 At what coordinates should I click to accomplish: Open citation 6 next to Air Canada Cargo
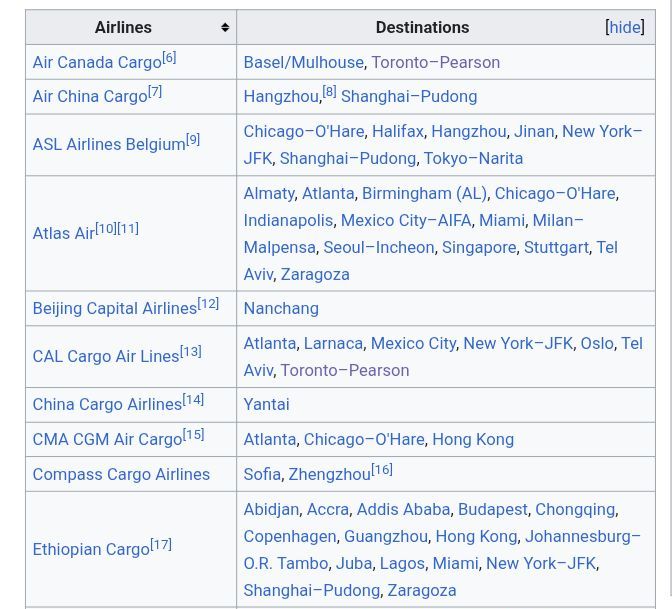pyautogui.click(x=169, y=58)
